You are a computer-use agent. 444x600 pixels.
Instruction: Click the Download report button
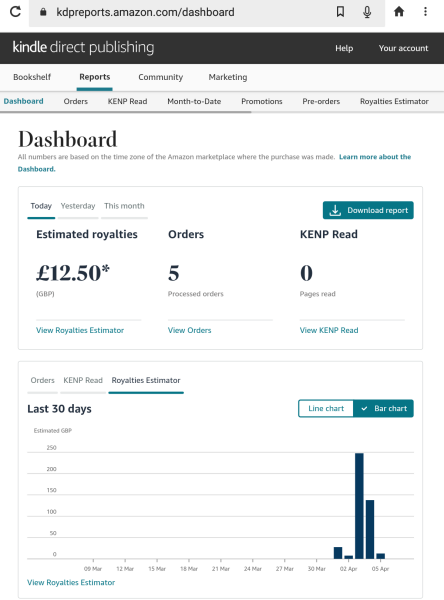368,210
